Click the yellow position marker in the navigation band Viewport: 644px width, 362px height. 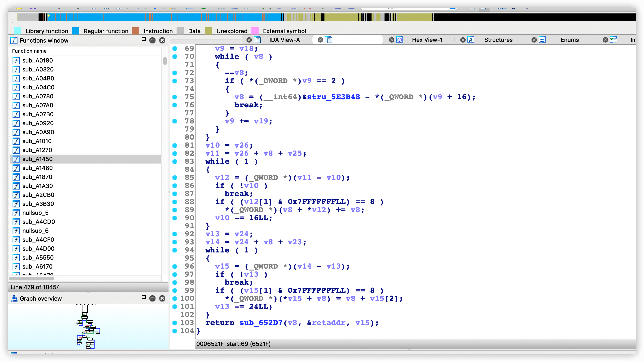click(x=48, y=15)
